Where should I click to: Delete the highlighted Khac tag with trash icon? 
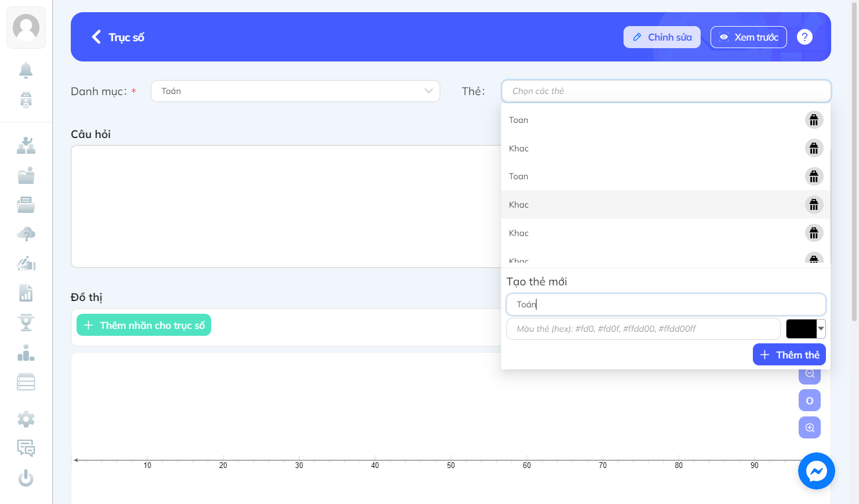pyautogui.click(x=814, y=205)
